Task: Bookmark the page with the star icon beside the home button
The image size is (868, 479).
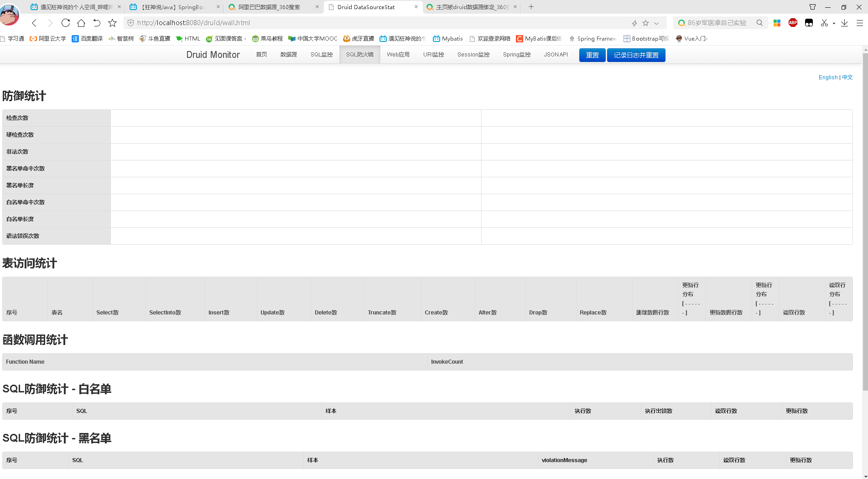Action: pyautogui.click(x=112, y=23)
